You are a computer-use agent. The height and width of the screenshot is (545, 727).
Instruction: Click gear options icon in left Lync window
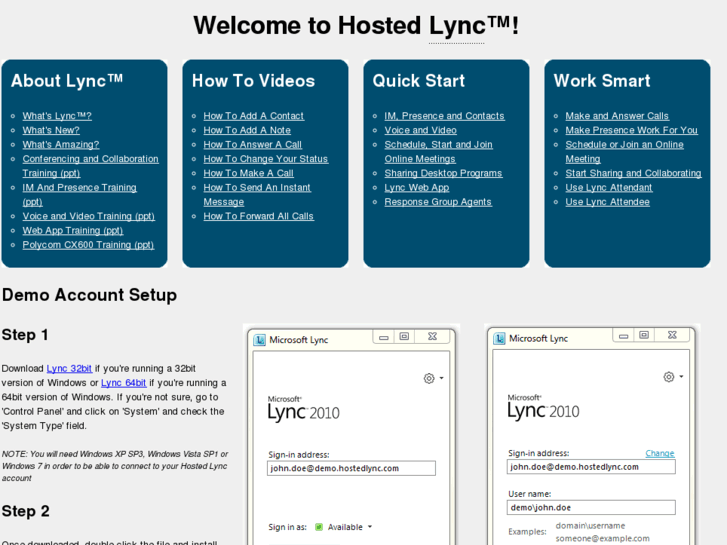[429, 378]
